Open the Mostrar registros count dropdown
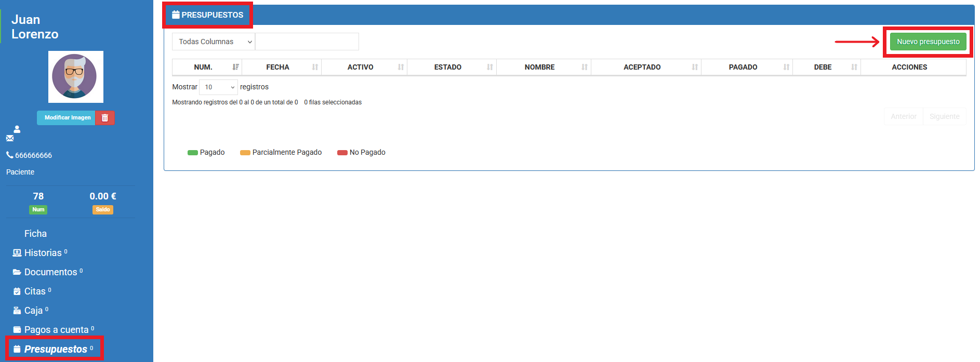 point(218,87)
